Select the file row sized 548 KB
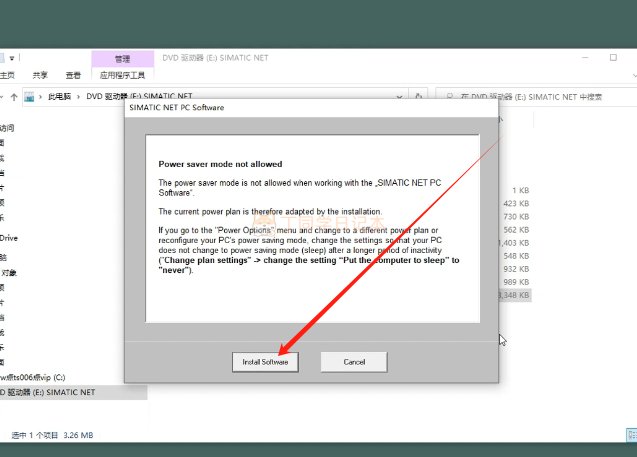Viewport: 637px width, 457px height. [516, 256]
